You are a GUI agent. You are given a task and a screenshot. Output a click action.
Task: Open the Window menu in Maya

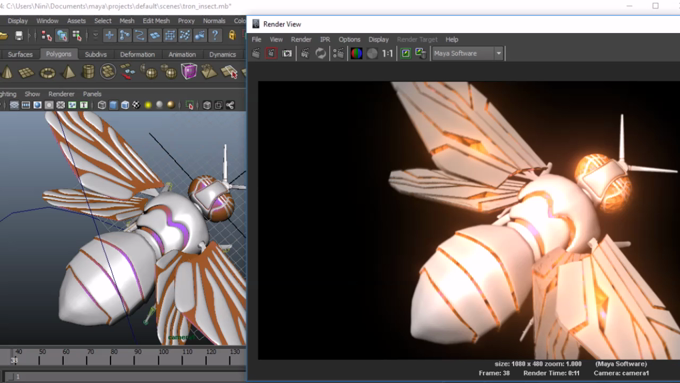pyautogui.click(x=47, y=21)
